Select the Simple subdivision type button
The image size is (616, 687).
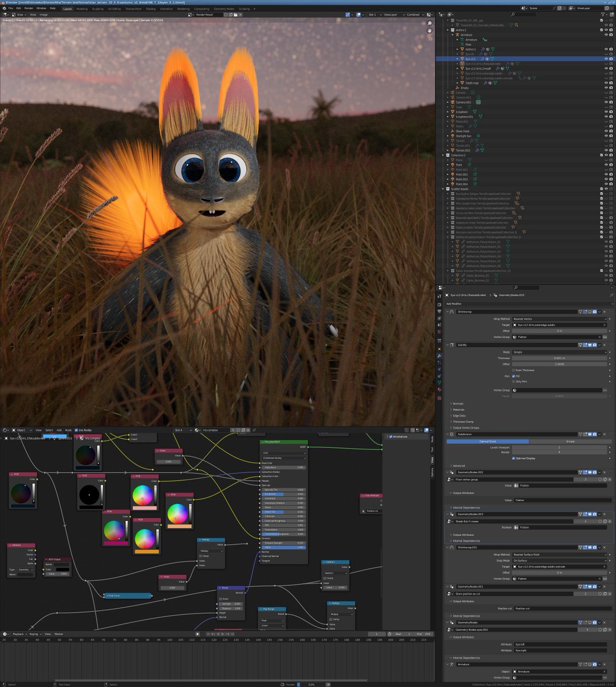point(570,441)
